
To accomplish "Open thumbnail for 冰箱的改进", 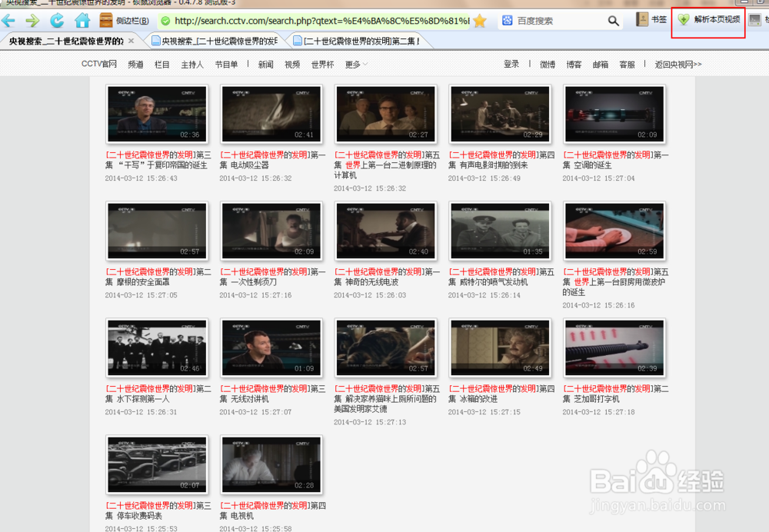I will click(x=501, y=347).
